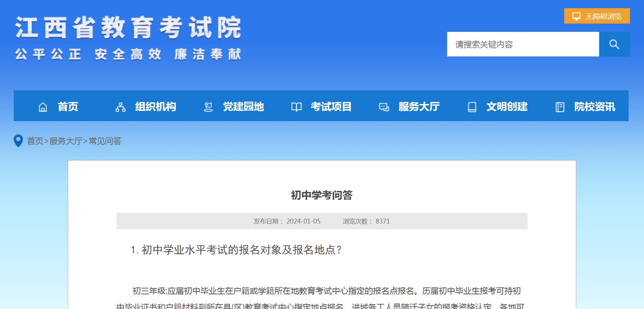
Task: Click the book icon beside 文明创建
Action: pos(472,107)
